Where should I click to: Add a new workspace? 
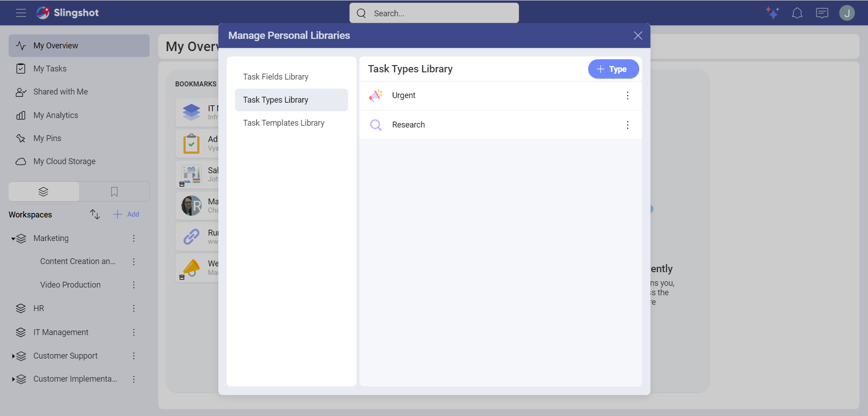point(126,214)
